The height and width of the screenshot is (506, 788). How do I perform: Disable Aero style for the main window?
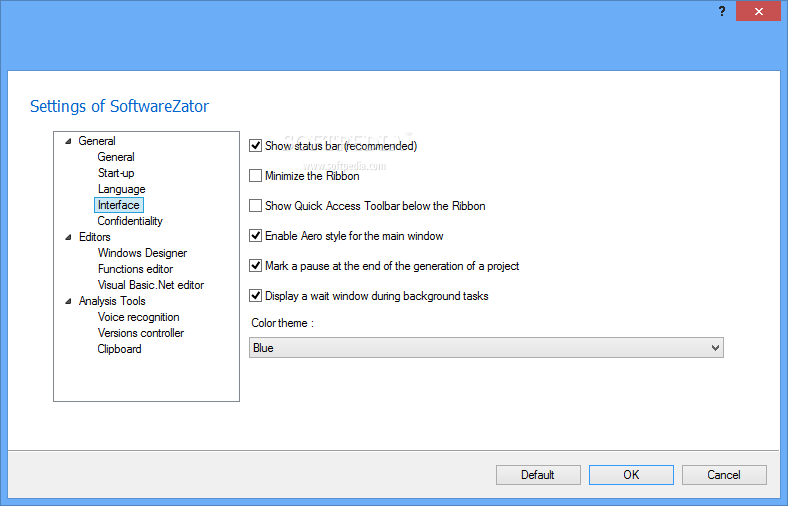(x=256, y=236)
